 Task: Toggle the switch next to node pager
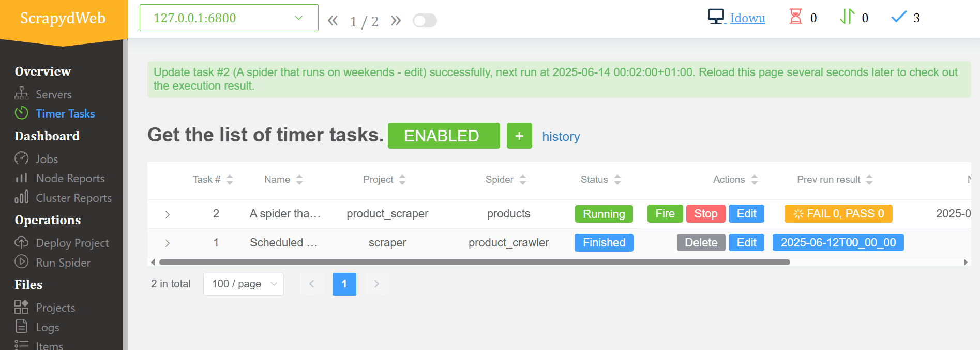click(x=425, y=20)
